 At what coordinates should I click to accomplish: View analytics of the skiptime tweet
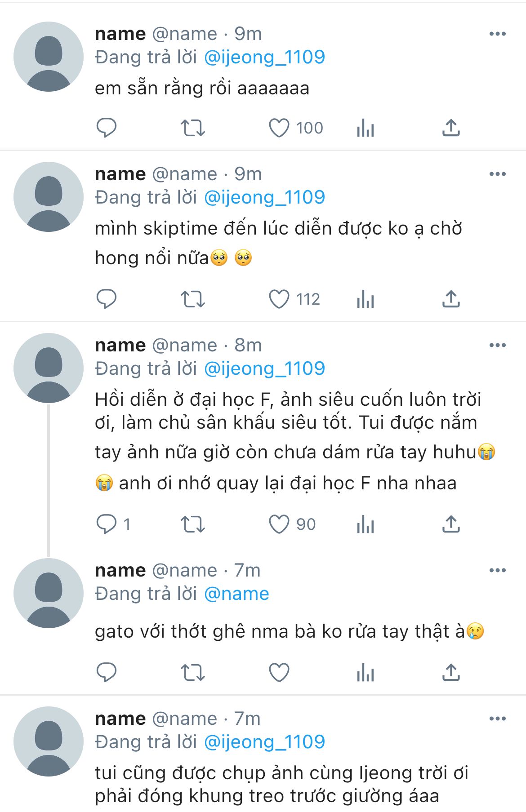[x=366, y=299]
